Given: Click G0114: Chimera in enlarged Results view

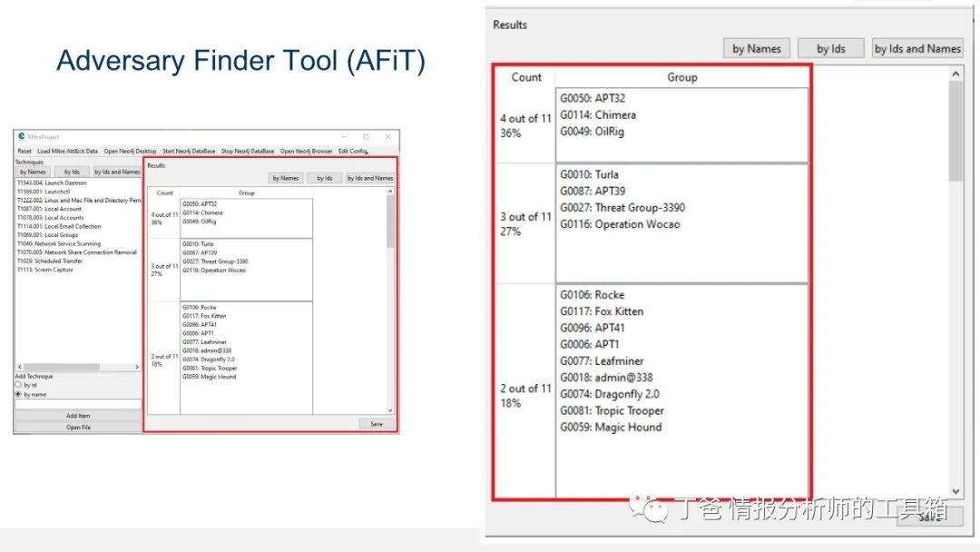Looking at the screenshot, I should point(598,115).
